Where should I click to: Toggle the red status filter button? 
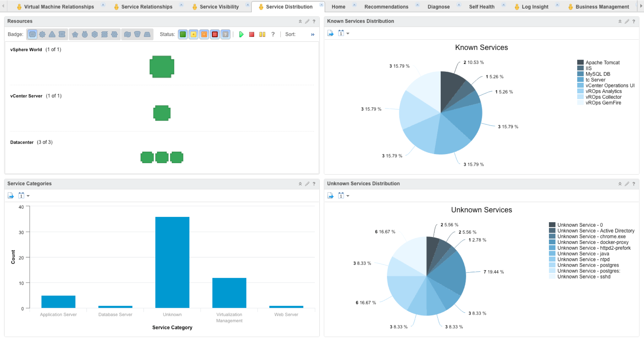click(215, 34)
